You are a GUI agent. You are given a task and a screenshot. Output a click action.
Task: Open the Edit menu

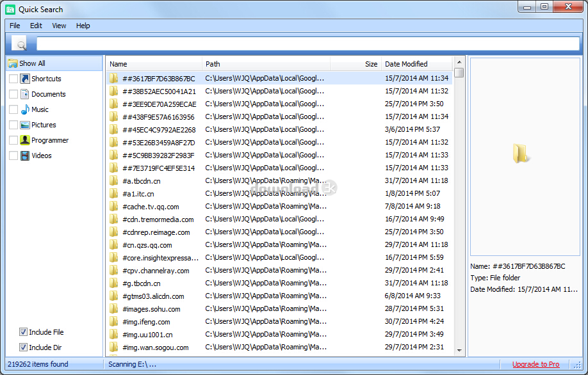tap(36, 26)
